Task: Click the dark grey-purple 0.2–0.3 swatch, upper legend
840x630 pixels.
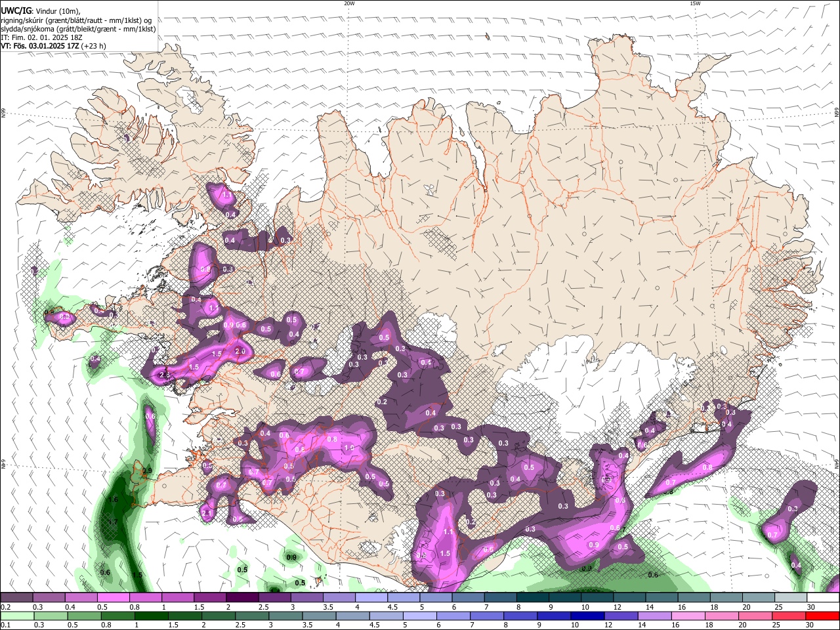Action: 16,598
